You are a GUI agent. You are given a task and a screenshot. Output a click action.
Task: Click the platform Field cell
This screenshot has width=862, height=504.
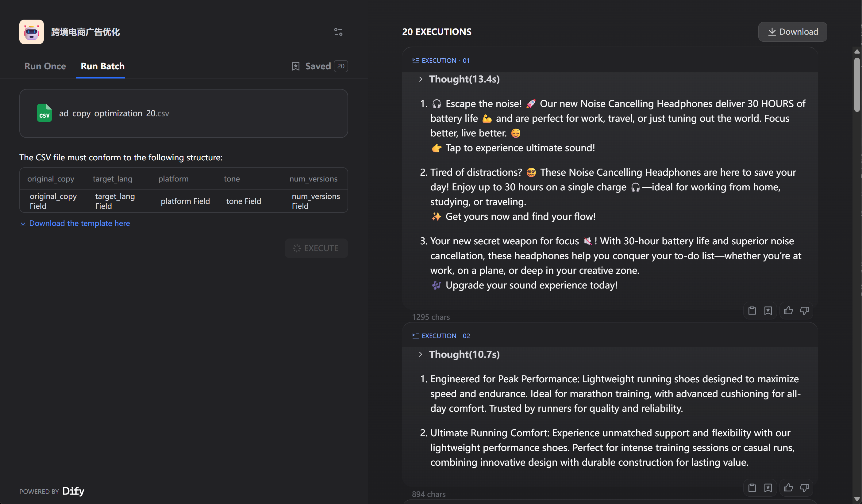click(x=185, y=201)
